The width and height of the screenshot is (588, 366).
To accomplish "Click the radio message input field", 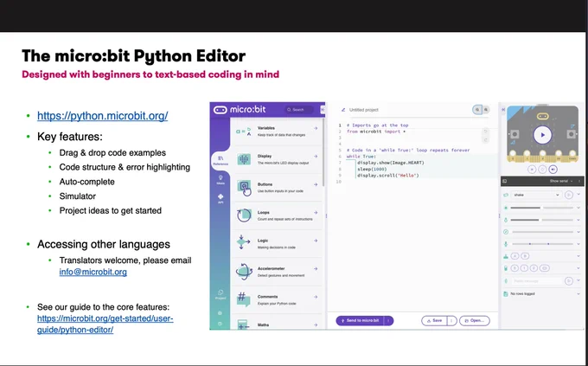I will [x=537, y=281].
